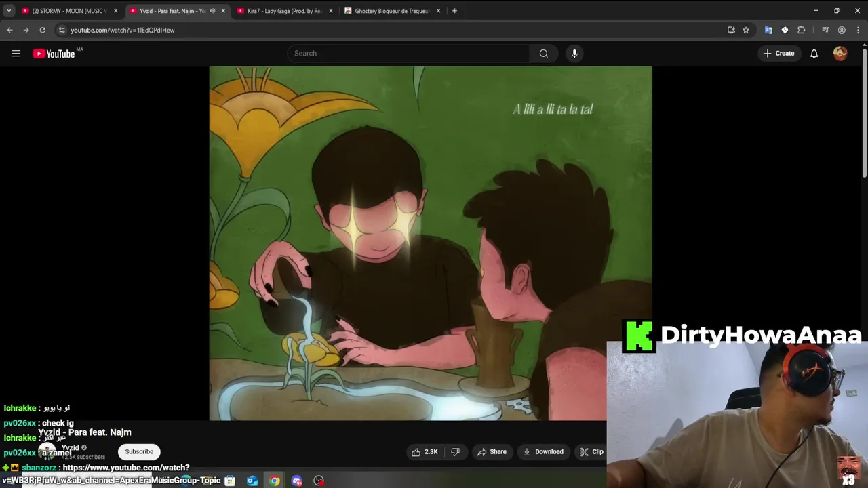Screen dimensions: 868x488
Task: Open the Extensions puzzle menu
Action: click(801, 30)
